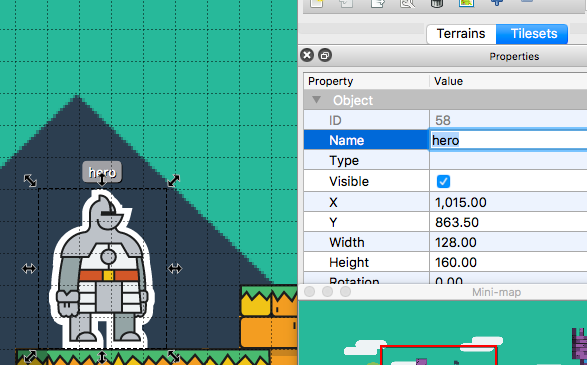Click the Name value field containing hero
Screen dimensions: 587x365
point(508,140)
